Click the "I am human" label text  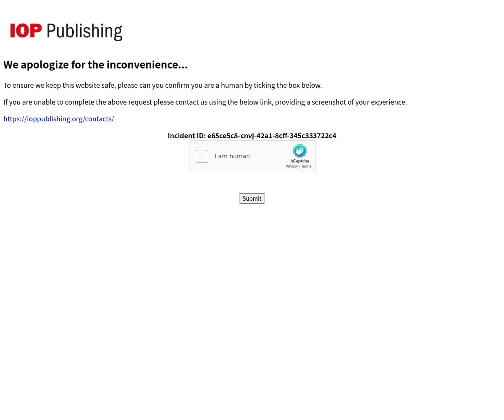232,156
